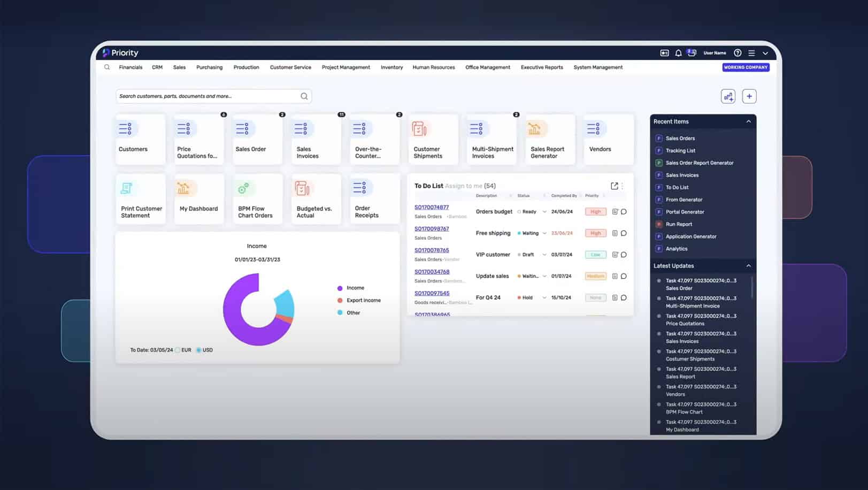Open the Budgeted vs. Actual tile
The height and width of the screenshot is (490, 868).
point(316,198)
